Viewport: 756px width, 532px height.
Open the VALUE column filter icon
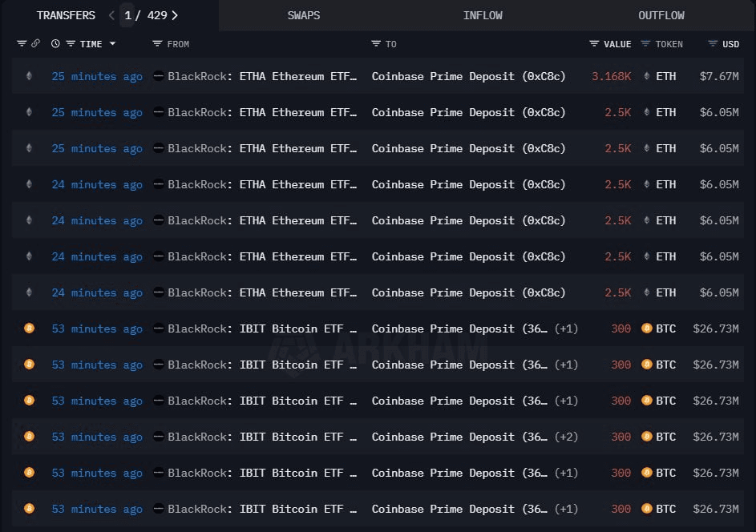point(594,44)
